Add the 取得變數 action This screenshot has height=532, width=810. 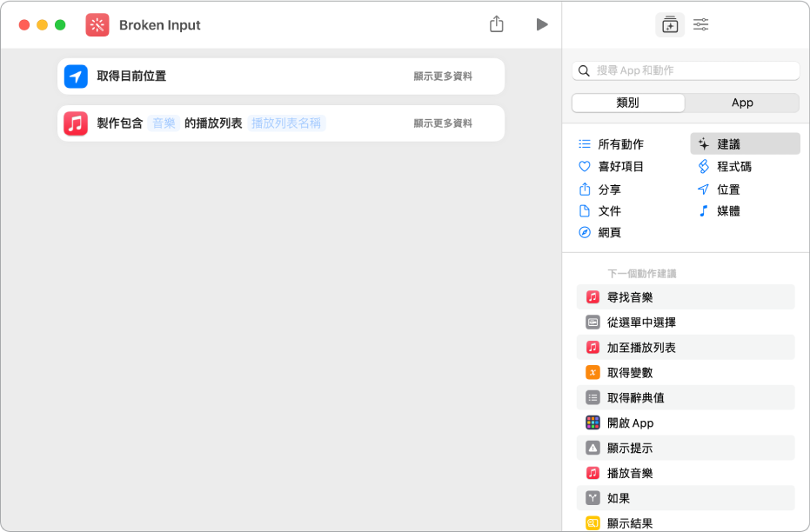[x=686, y=373]
